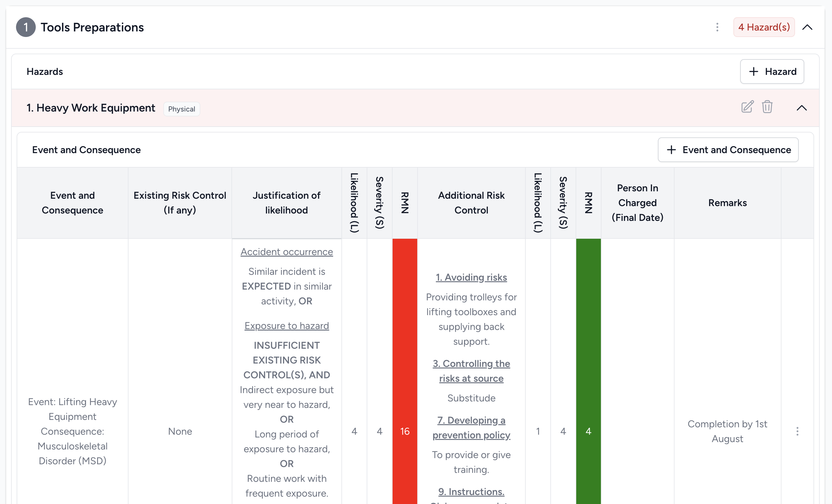Open the Controlling the risks at source link
The width and height of the screenshot is (832, 504).
click(x=471, y=371)
